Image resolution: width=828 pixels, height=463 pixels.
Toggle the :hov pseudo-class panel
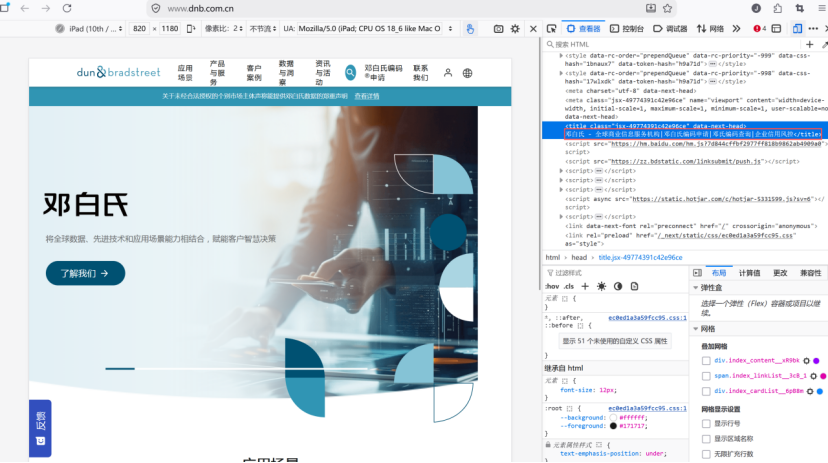click(x=552, y=286)
